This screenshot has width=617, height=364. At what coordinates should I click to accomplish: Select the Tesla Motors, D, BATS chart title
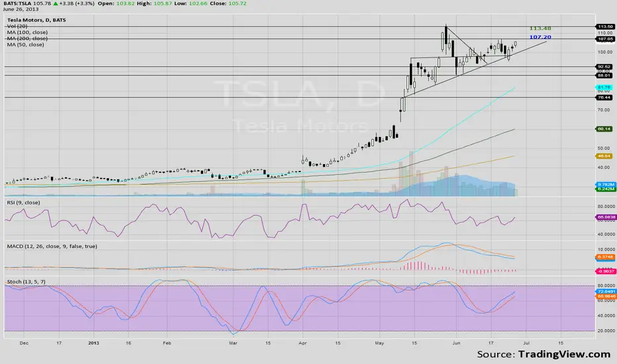[x=36, y=20]
